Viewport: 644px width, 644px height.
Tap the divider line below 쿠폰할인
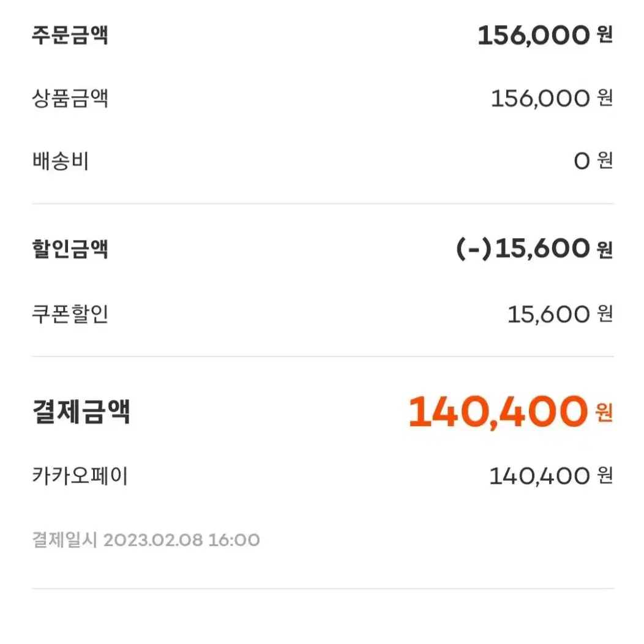click(323, 356)
